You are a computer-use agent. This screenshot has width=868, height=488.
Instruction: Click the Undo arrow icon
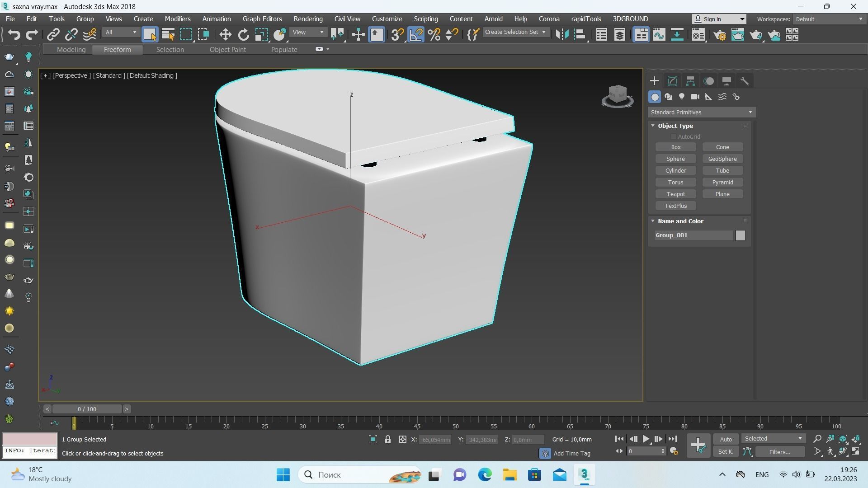click(x=14, y=35)
